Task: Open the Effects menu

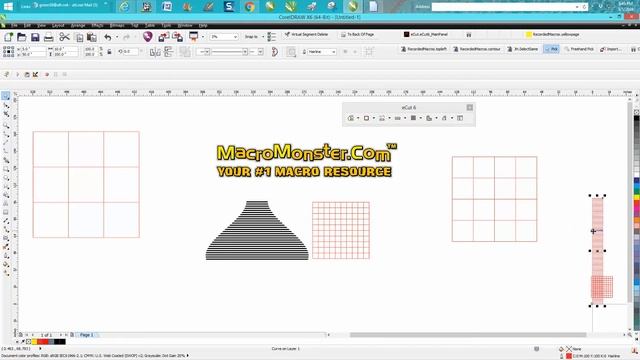Action: click(x=97, y=25)
